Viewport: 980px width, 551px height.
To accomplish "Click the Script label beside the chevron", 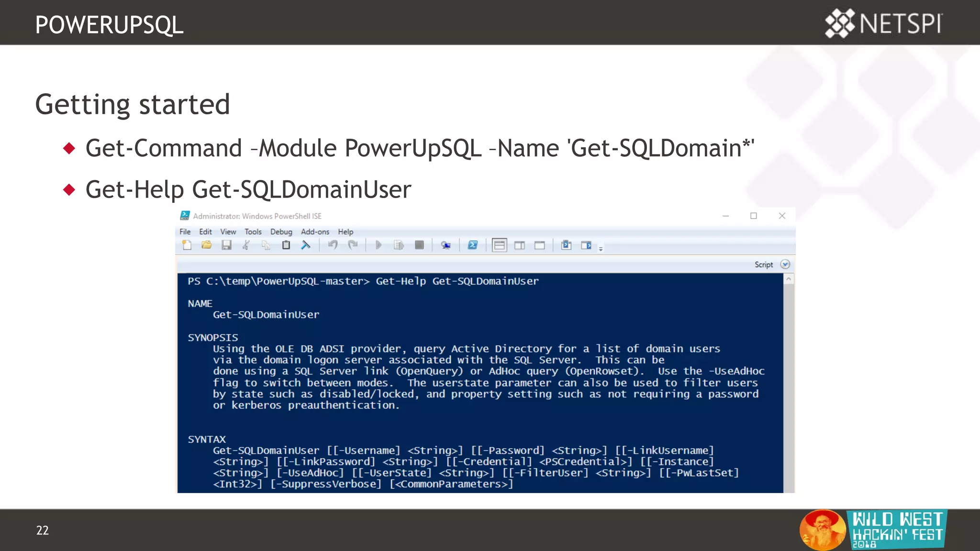I will [764, 264].
